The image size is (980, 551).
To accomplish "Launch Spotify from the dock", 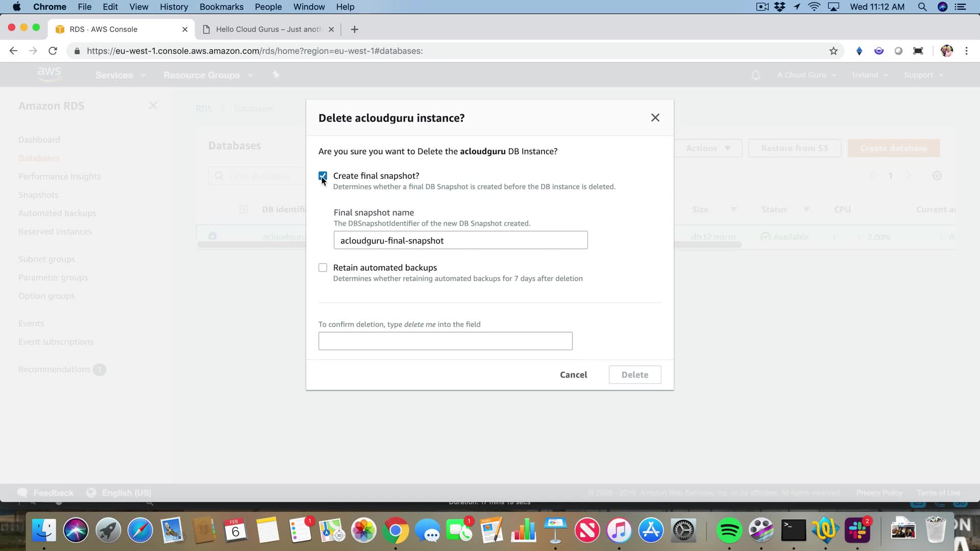I will (729, 531).
